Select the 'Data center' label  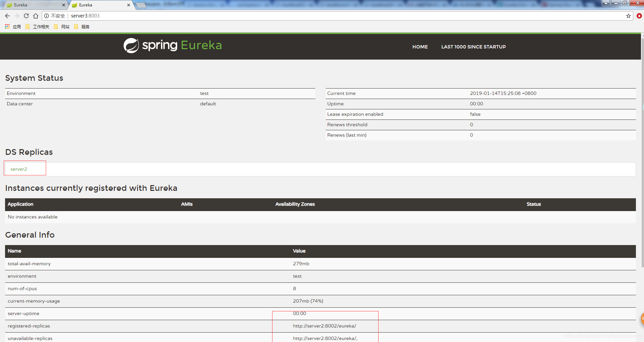coord(20,104)
